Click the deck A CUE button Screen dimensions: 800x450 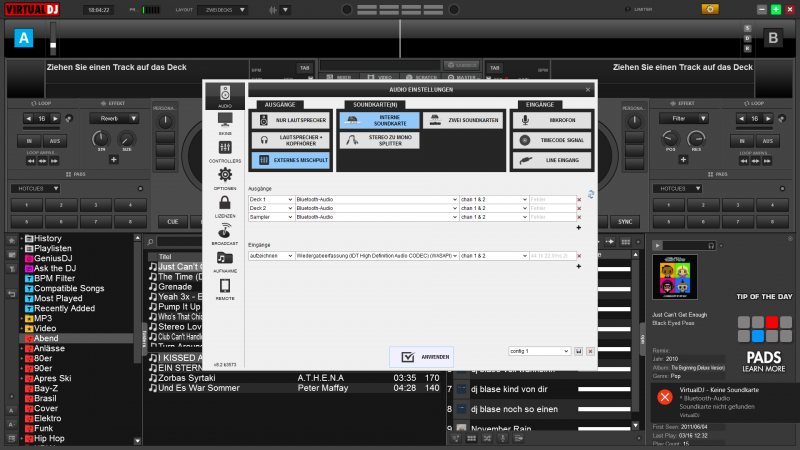(172, 222)
